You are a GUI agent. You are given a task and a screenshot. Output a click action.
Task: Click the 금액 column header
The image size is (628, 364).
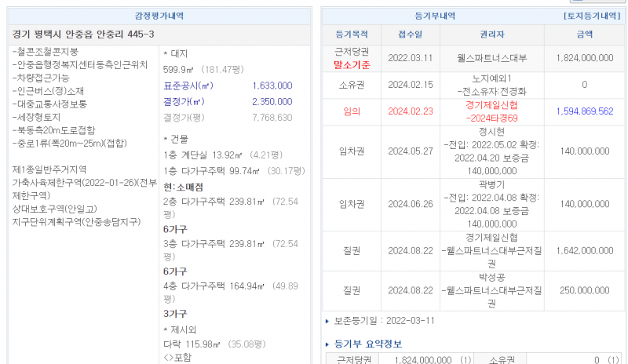pyautogui.click(x=584, y=35)
